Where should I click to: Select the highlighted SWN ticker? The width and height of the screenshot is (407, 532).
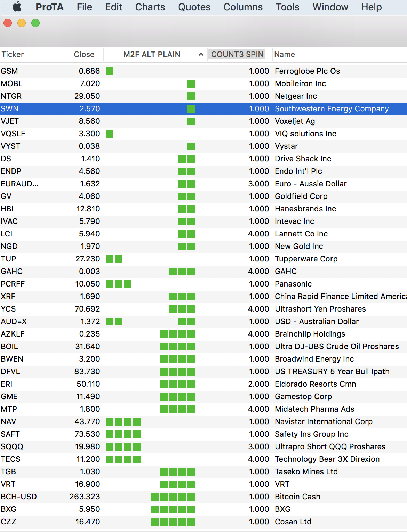[x=10, y=109]
